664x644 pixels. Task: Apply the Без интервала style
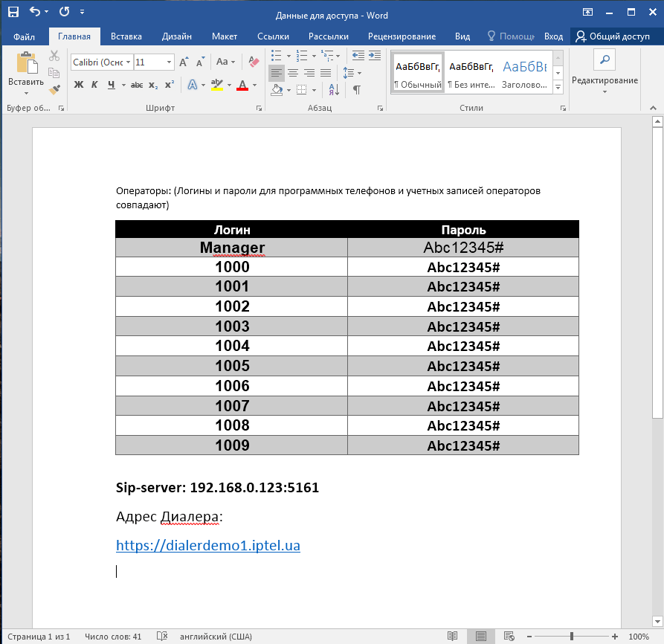pyautogui.click(x=471, y=72)
